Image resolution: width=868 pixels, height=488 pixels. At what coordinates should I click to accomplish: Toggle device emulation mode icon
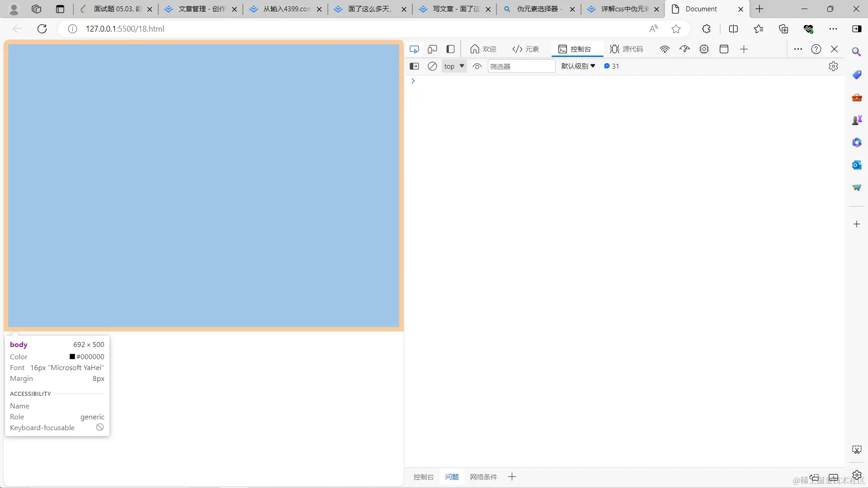point(432,49)
